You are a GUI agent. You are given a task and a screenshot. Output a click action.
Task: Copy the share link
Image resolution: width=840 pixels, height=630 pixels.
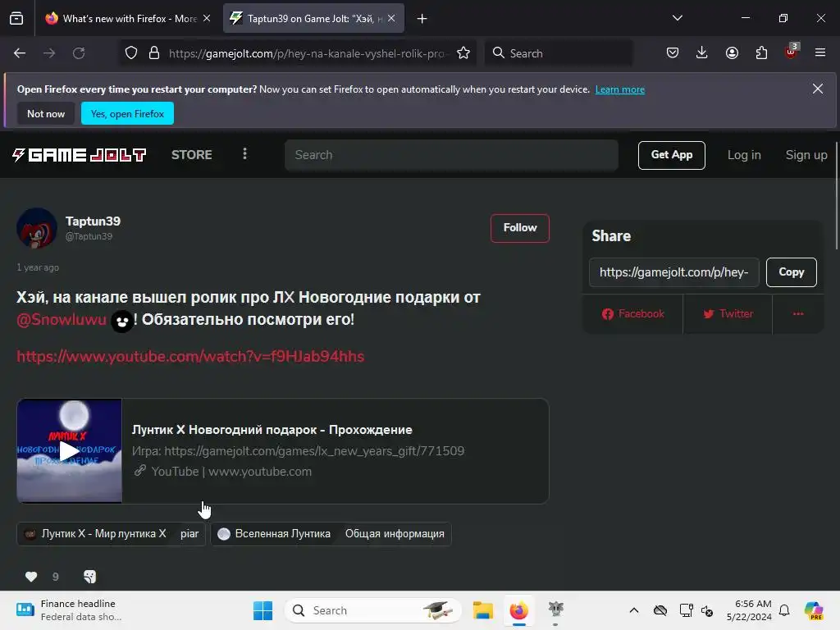point(792,272)
